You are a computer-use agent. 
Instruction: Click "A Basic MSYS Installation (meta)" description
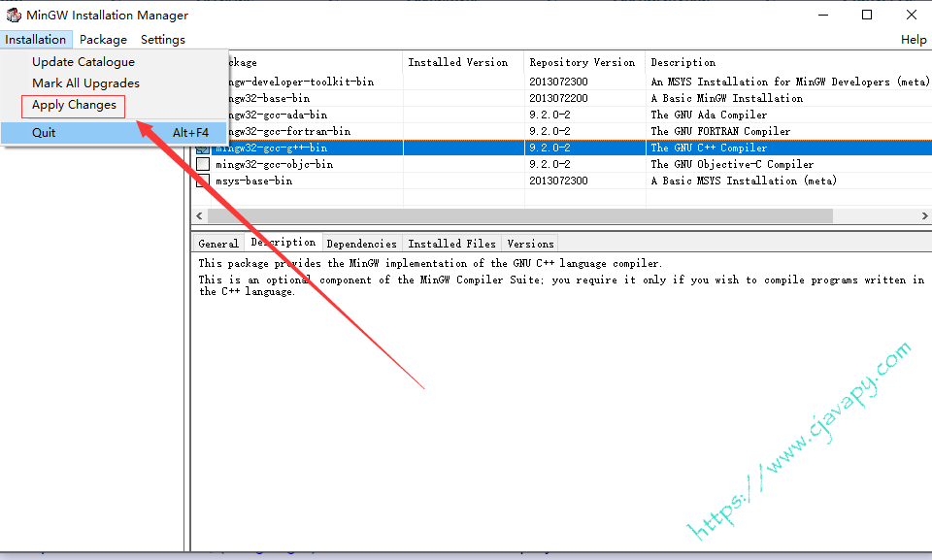click(744, 181)
